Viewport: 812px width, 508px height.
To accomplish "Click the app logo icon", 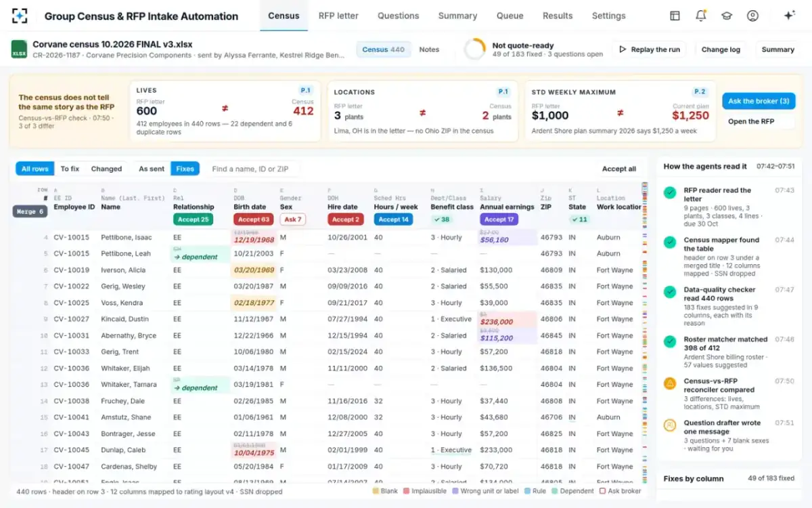I will pos(20,16).
